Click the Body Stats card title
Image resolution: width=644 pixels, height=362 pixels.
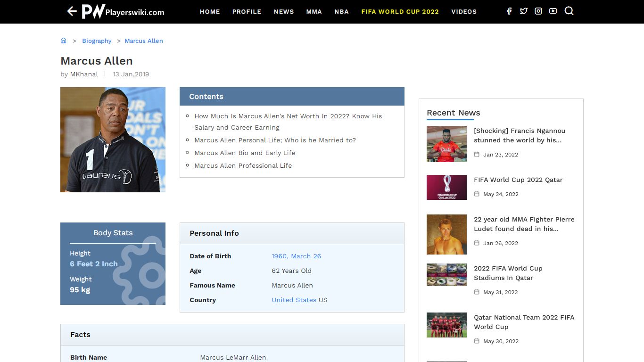[113, 233]
